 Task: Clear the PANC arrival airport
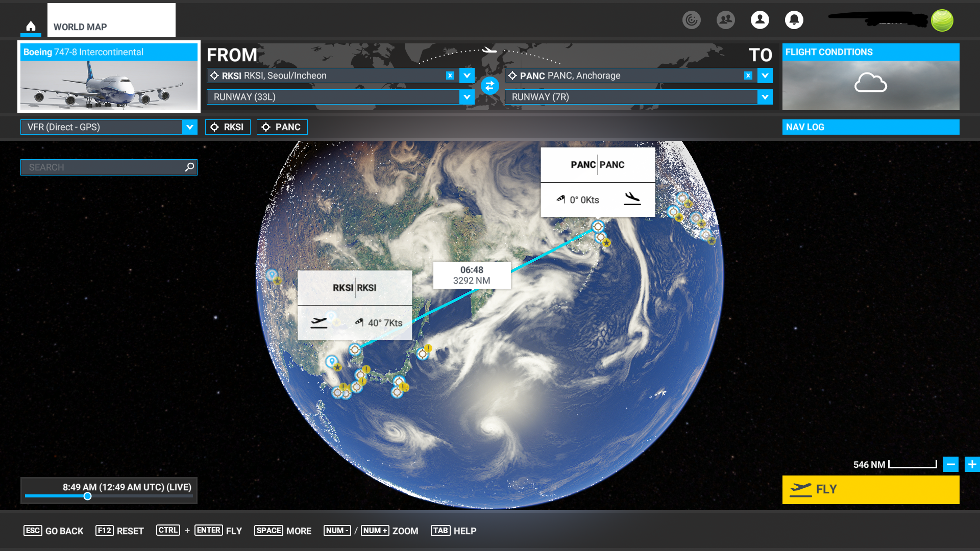tap(748, 76)
